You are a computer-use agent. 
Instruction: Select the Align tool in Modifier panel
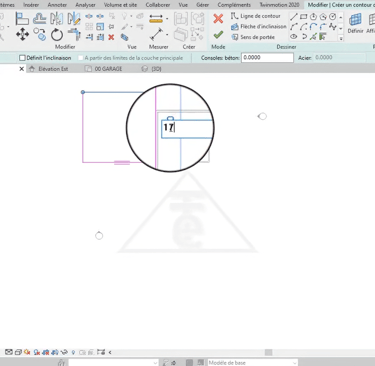[x=22, y=19]
